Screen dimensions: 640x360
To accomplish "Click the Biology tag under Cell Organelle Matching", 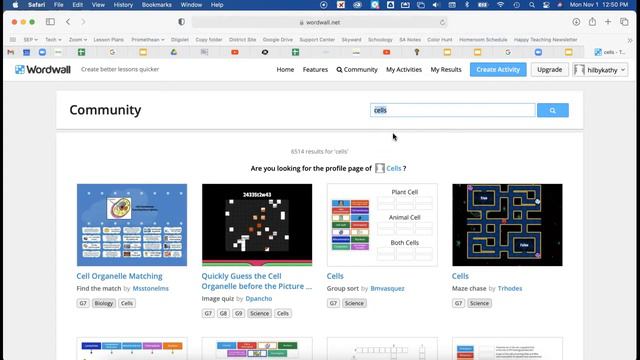I will click(104, 303).
